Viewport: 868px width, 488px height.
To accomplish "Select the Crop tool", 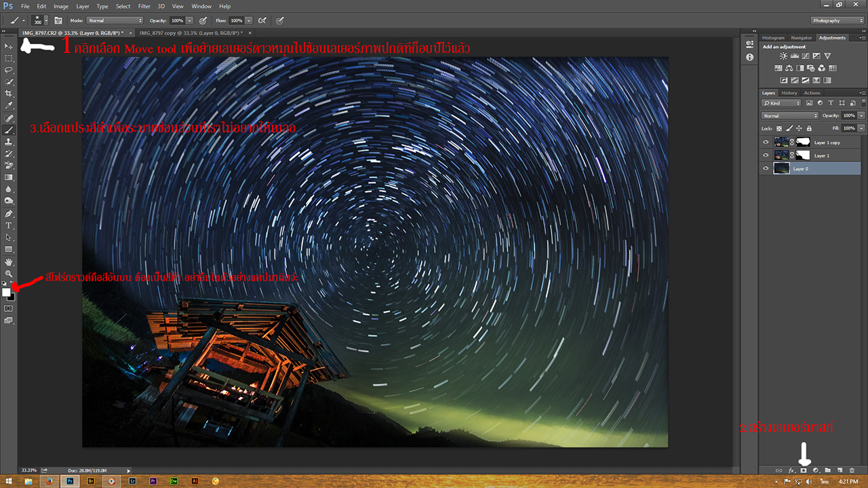I will (x=9, y=94).
